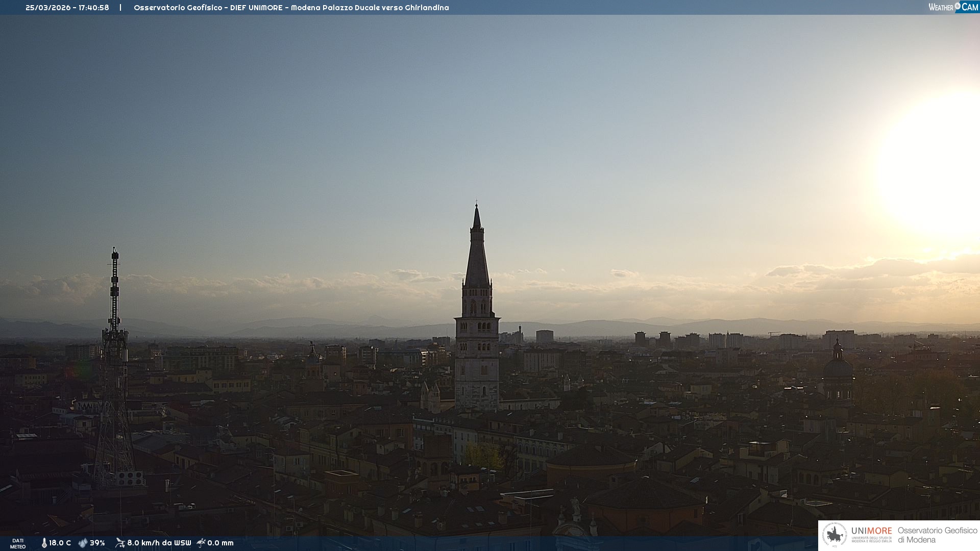Image resolution: width=980 pixels, height=551 pixels.
Task: Click the 0.0 mm rainfall value
Action: tap(220, 543)
